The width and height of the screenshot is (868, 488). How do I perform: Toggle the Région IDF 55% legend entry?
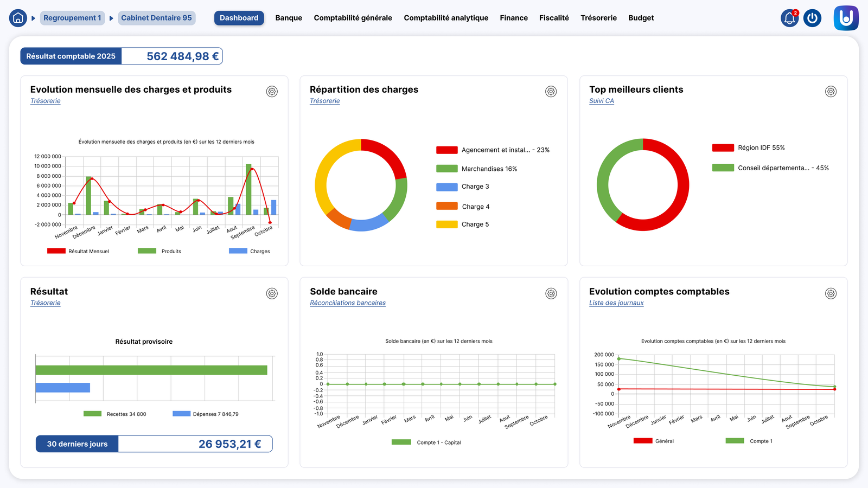tap(749, 147)
